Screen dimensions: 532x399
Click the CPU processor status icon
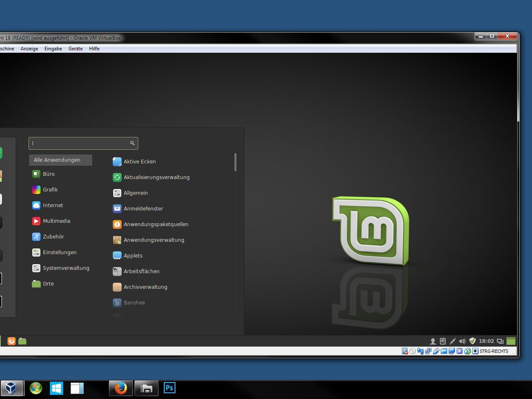(459, 351)
